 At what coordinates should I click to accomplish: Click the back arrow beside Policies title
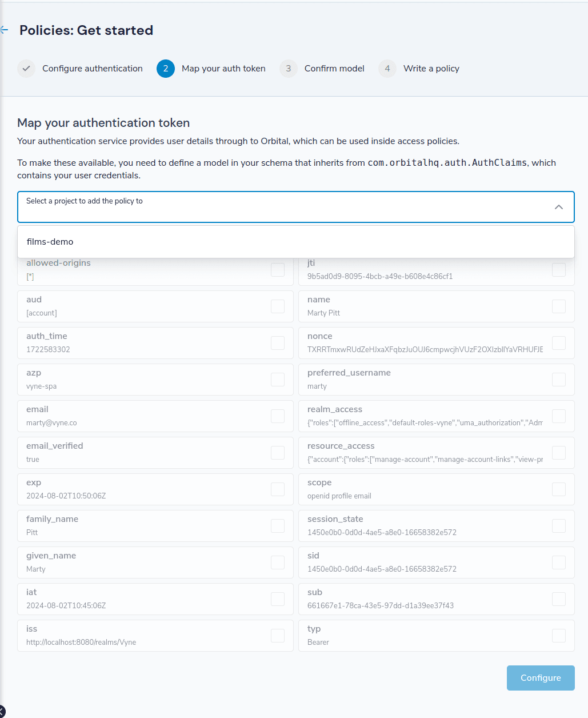coord(5,30)
